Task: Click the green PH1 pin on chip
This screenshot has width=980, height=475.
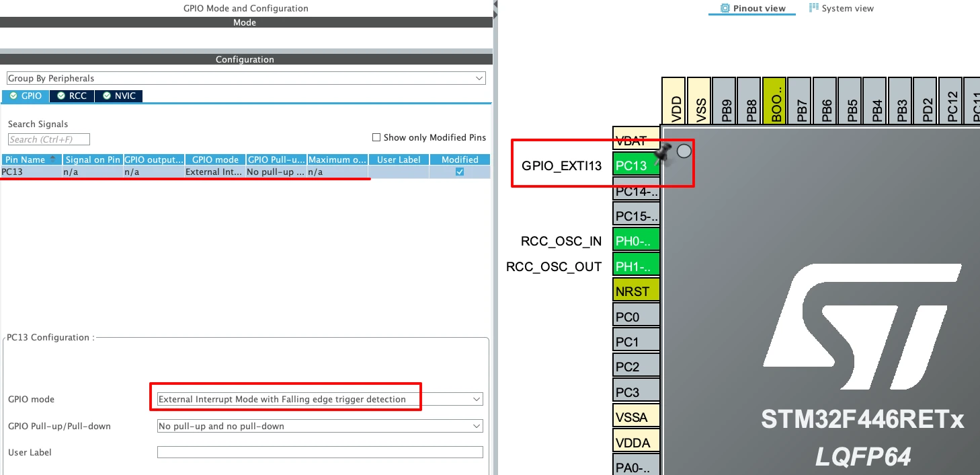Action: [x=636, y=266]
